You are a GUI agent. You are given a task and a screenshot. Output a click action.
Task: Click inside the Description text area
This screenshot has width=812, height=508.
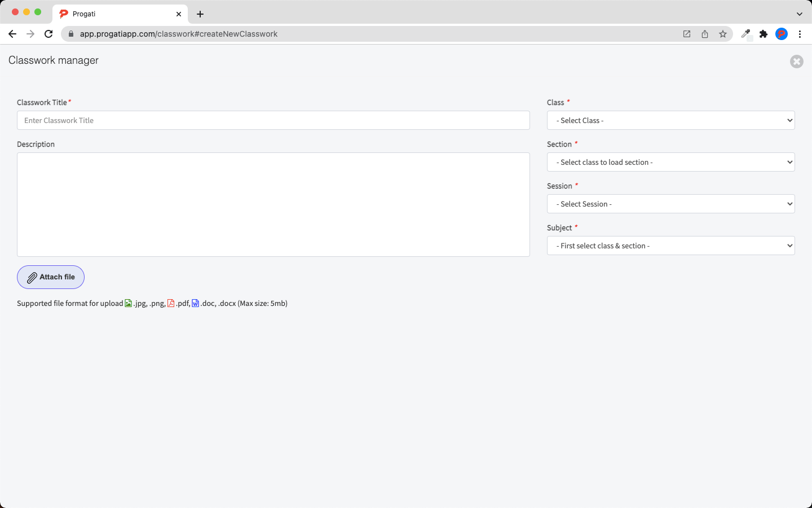coord(273,204)
